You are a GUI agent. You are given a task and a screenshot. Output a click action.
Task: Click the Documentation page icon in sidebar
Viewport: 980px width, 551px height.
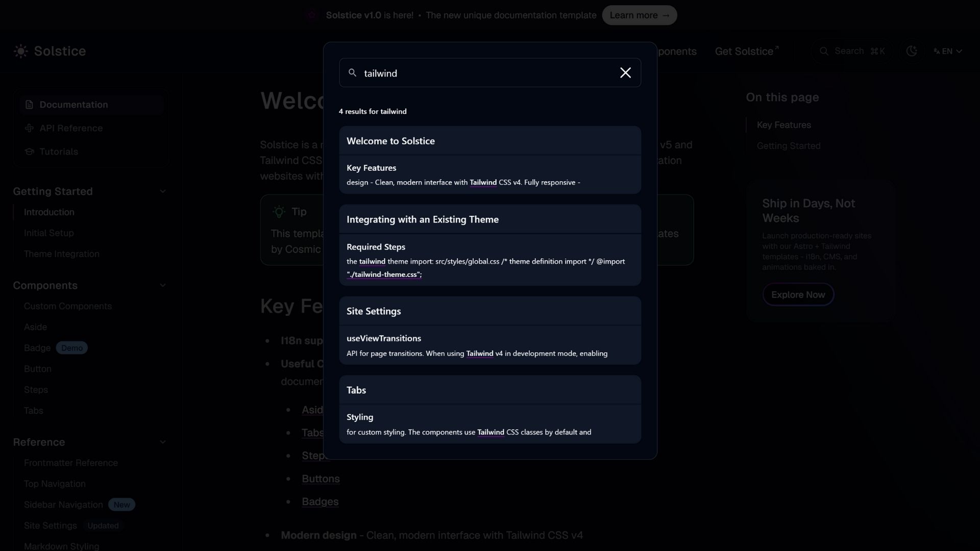(x=29, y=105)
